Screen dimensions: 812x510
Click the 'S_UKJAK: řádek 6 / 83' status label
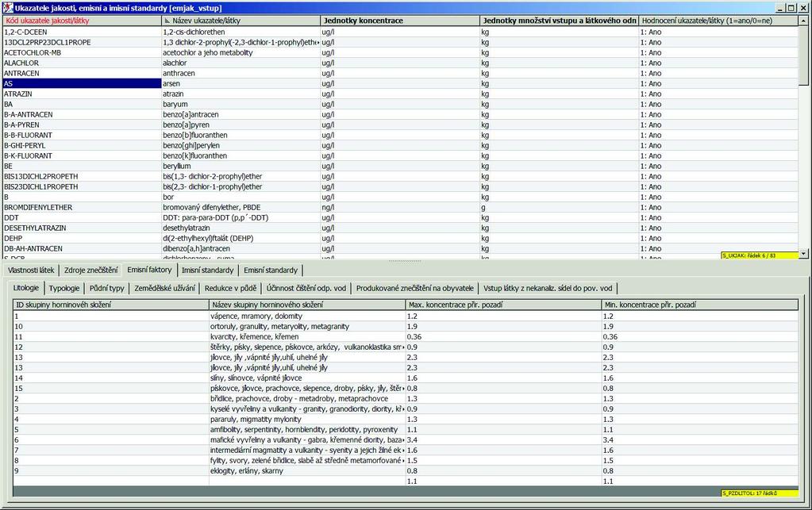(x=760, y=255)
